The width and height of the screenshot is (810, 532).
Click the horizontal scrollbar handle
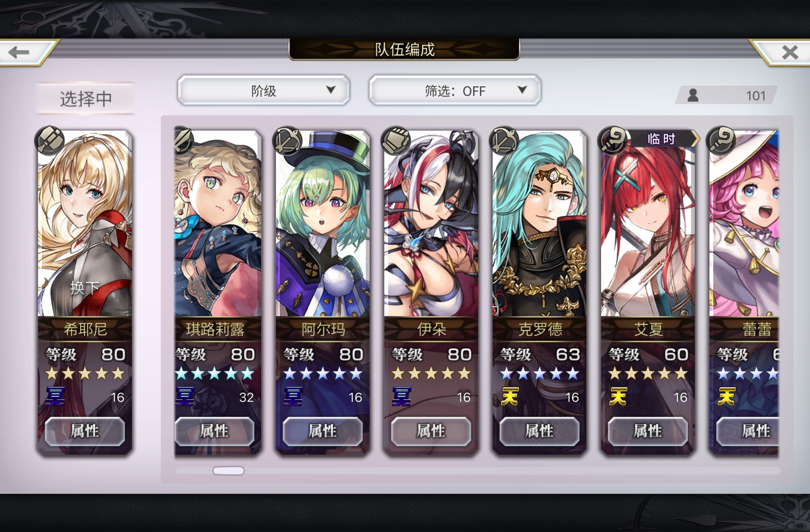click(x=228, y=471)
